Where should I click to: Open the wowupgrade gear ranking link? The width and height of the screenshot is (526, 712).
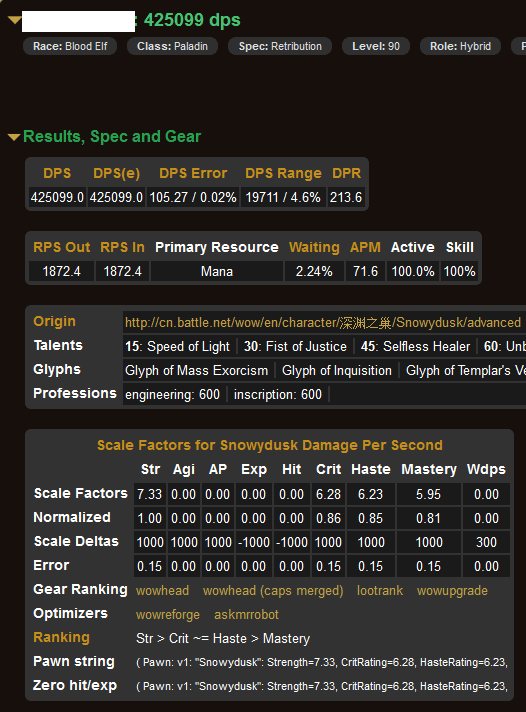(x=452, y=591)
